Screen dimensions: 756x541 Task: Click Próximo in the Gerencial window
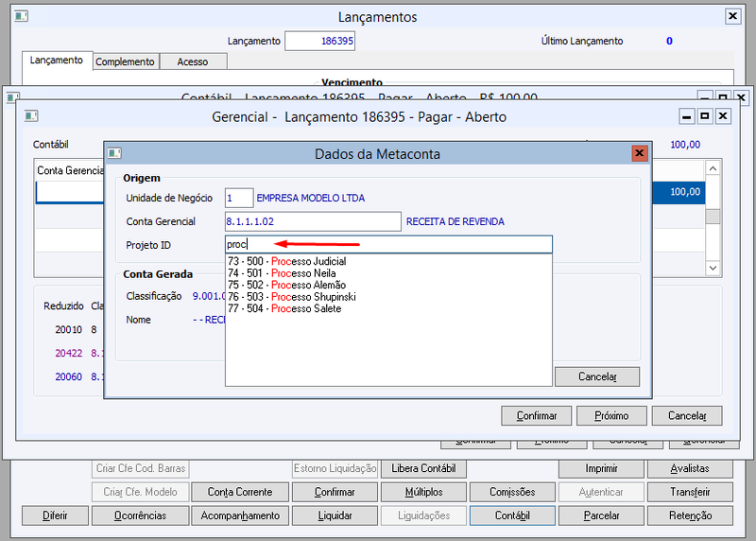click(x=611, y=415)
